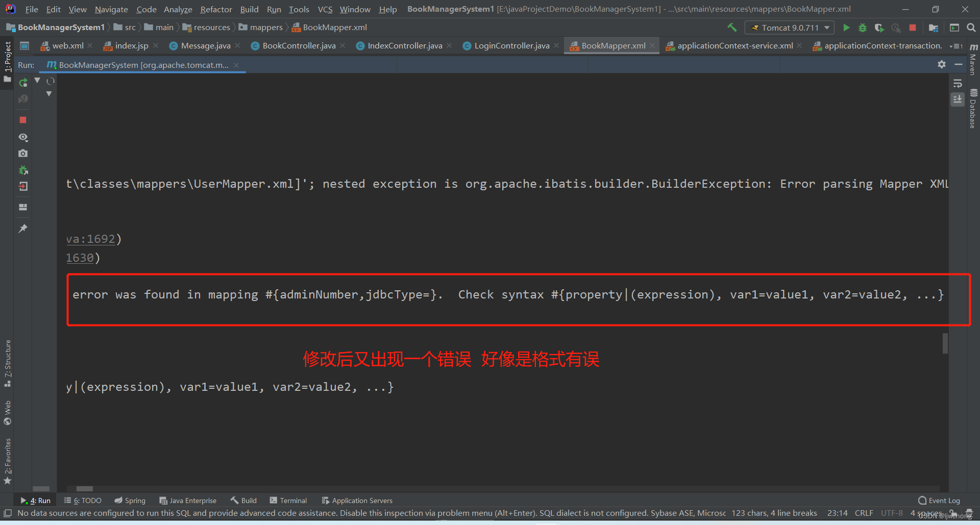Pin the Run tool window
Viewport: 980px width, 525px height.
pos(23,228)
